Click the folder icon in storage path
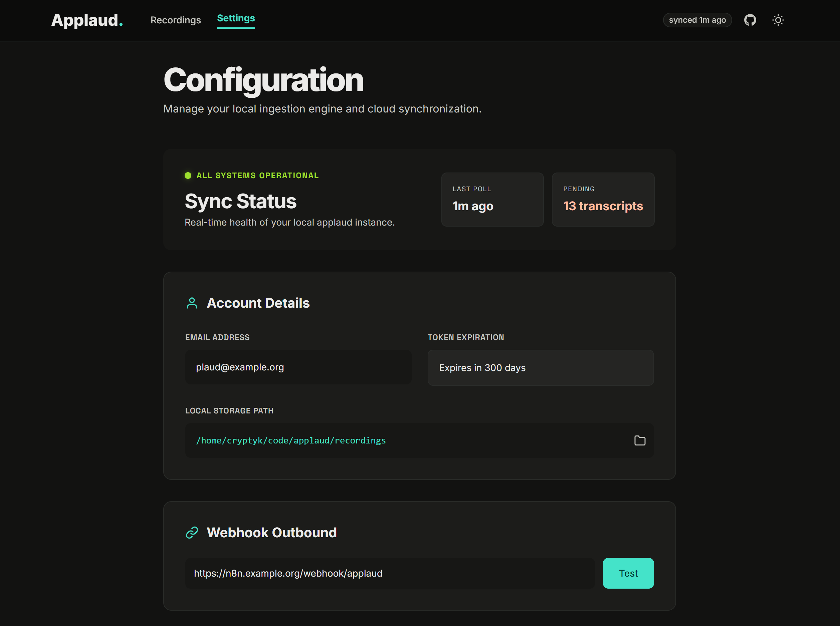Image resolution: width=840 pixels, height=626 pixels. pos(639,440)
